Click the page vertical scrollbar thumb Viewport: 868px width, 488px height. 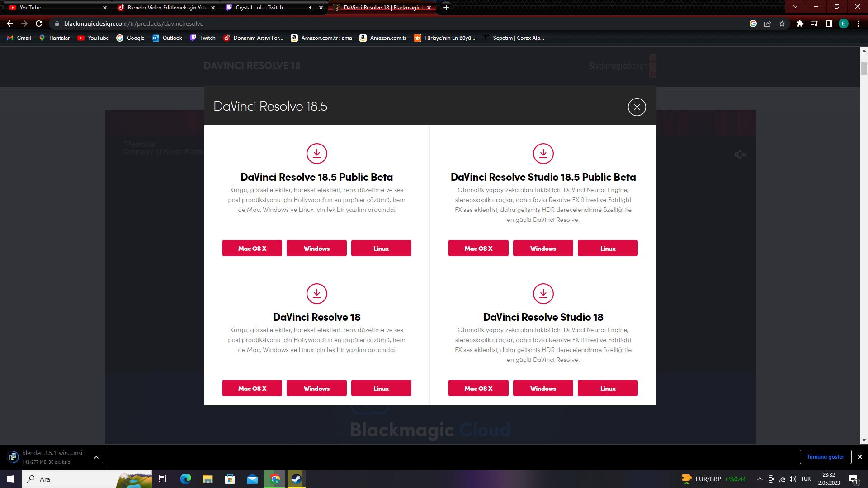click(x=864, y=68)
